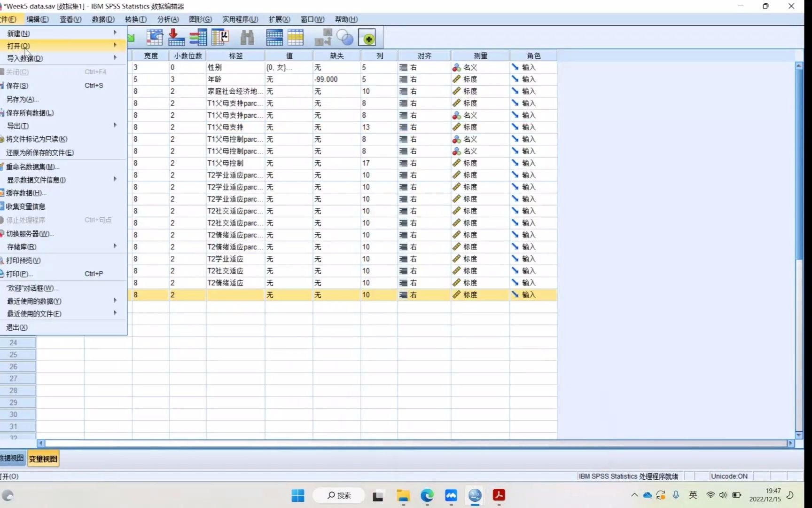Click the horizontal scrollbar left arrow
Viewport: 812px width, 508px height.
[41, 443]
